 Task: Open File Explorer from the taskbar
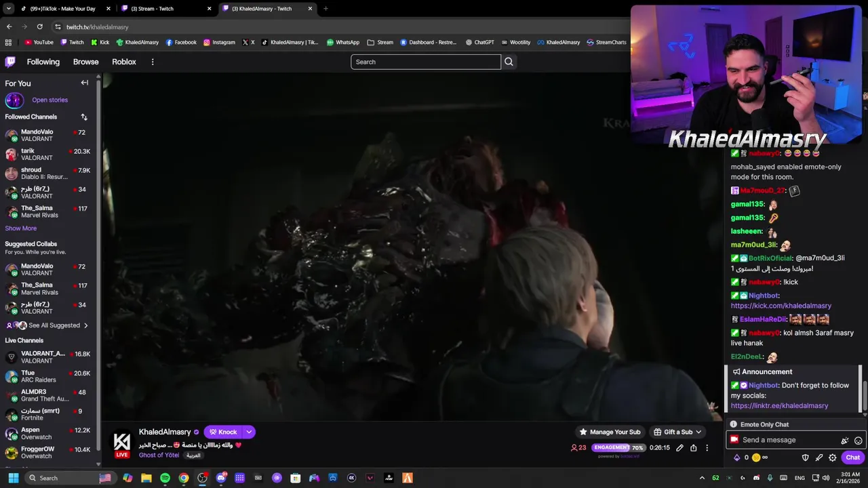(x=146, y=478)
